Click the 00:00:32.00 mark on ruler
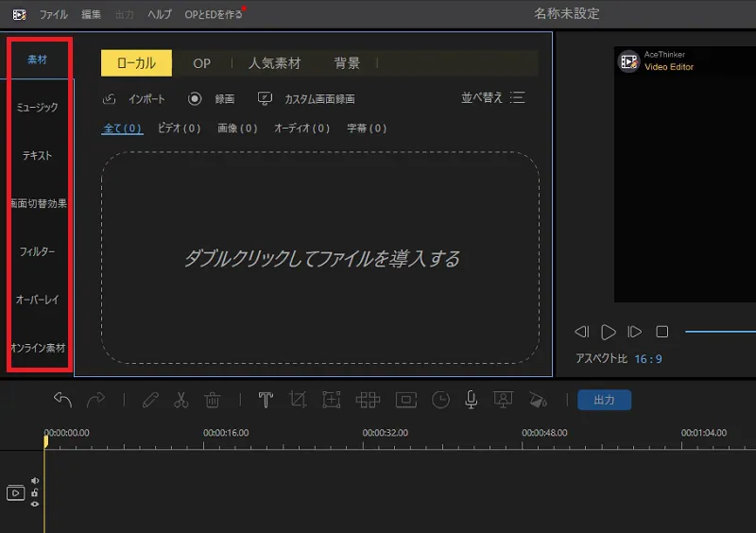Viewport: 756px width, 533px height. (x=386, y=433)
